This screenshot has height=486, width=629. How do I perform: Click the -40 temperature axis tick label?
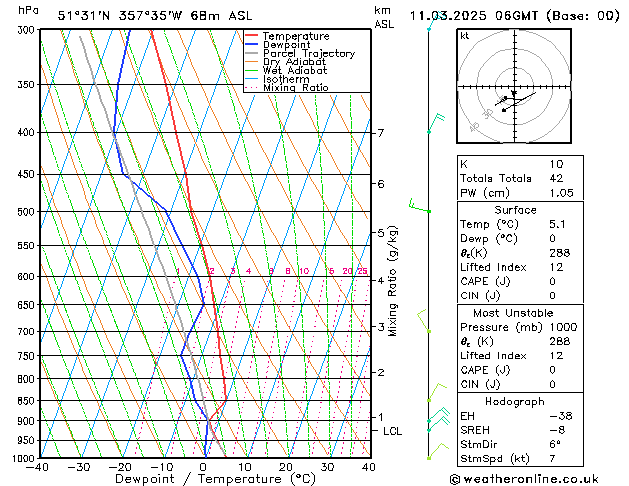tap(37, 467)
